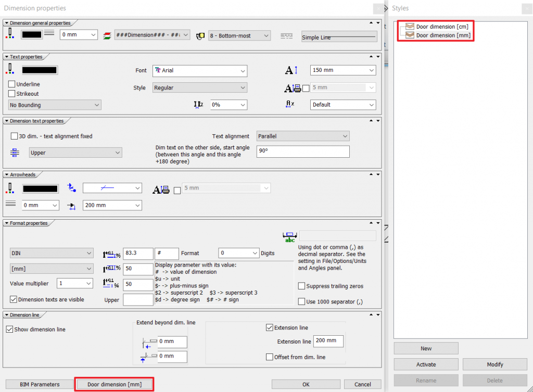Viewport: 533px width, 392px height.
Task: Select Door dimension [mm] style in list
Action: pos(442,35)
